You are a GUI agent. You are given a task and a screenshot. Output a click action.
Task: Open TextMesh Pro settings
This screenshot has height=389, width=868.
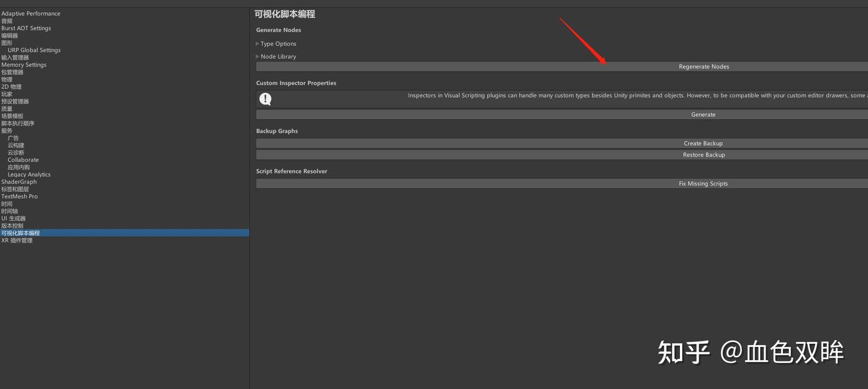tap(20, 196)
